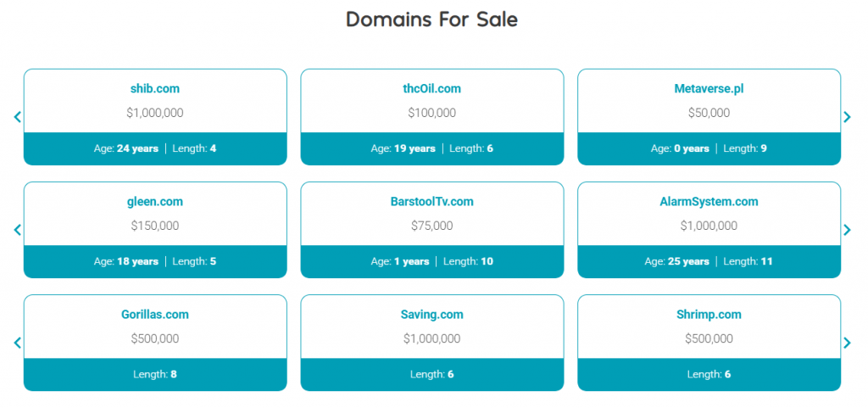Screen dimensions: 868x408
Task: Choose the Saving.com domain title
Action: pos(431,315)
